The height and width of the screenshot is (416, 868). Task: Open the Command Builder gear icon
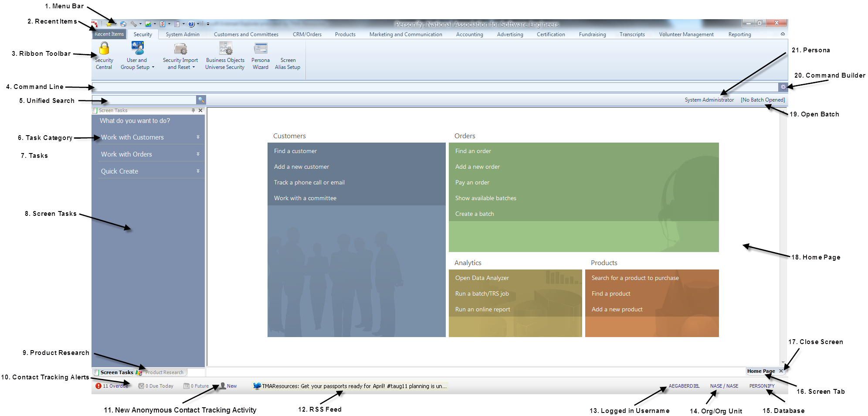(x=783, y=87)
